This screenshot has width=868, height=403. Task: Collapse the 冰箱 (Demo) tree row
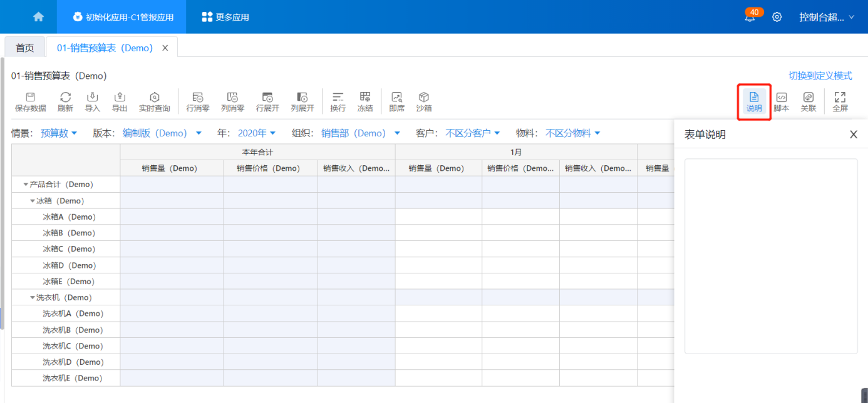(x=33, y=201)
